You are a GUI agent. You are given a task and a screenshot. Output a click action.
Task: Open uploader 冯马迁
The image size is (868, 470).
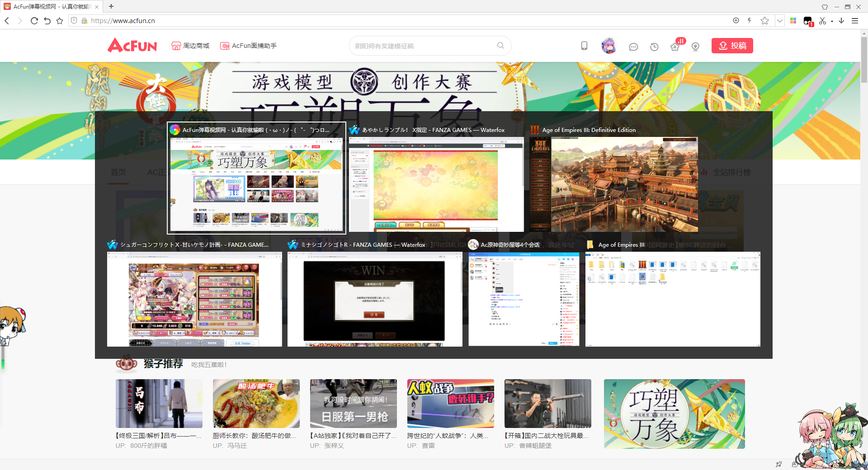click(x=237, y=446)
